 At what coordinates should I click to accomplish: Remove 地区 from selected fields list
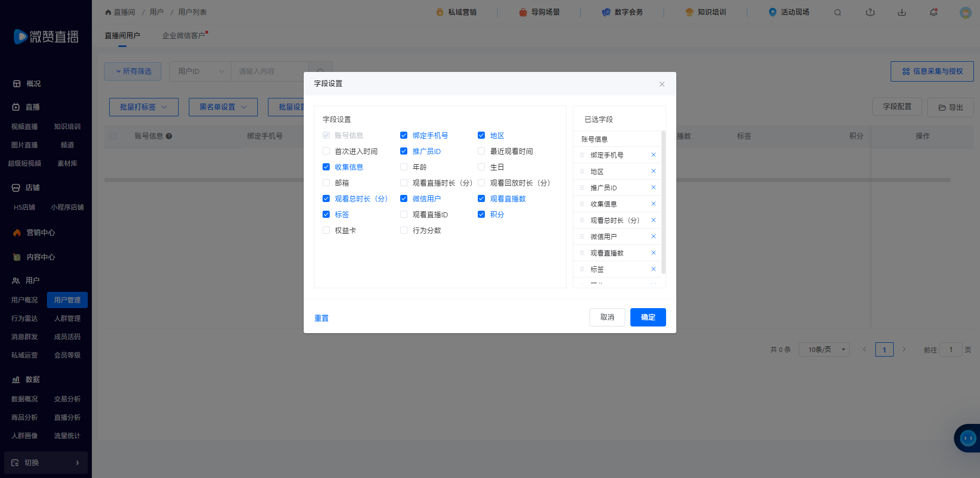point(653,171)
